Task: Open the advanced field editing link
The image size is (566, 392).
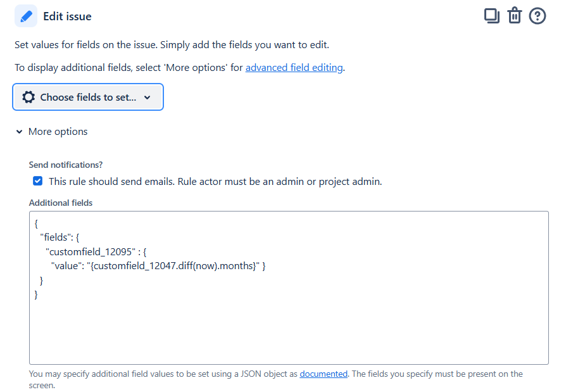Action: click(294, 67)
